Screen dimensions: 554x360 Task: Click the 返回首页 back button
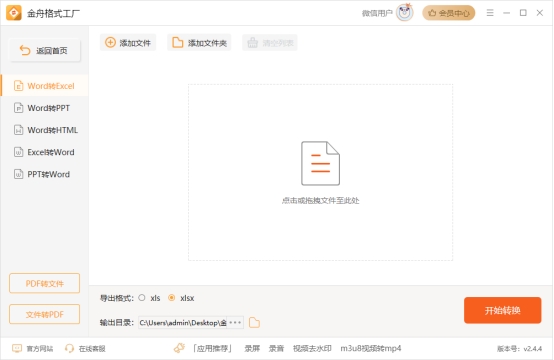(45, 51)
